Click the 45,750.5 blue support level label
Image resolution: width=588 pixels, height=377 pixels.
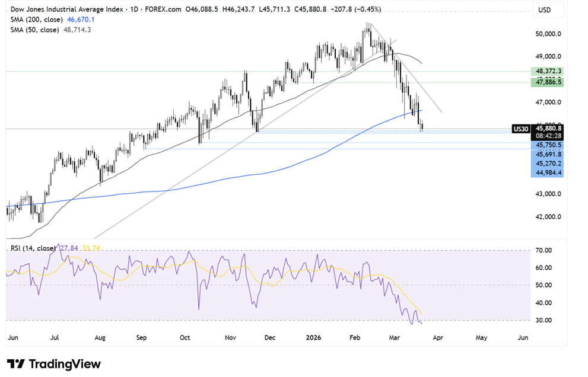(546, 145)
